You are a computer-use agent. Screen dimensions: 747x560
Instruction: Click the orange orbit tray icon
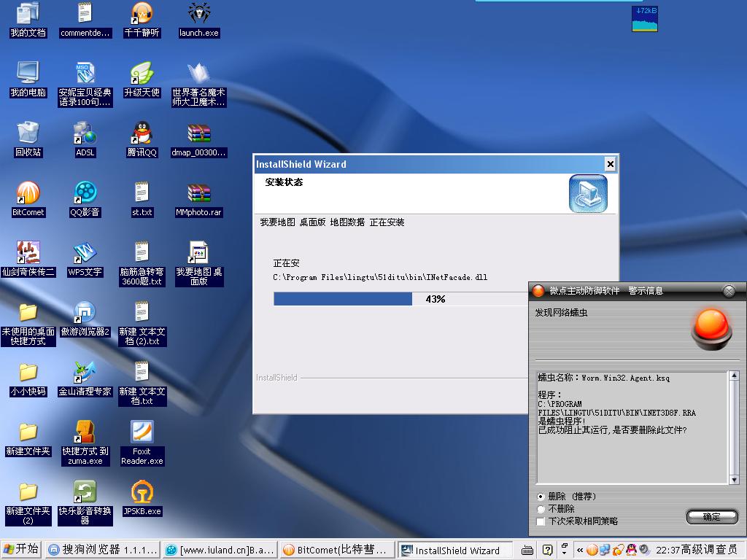[619, 550]
